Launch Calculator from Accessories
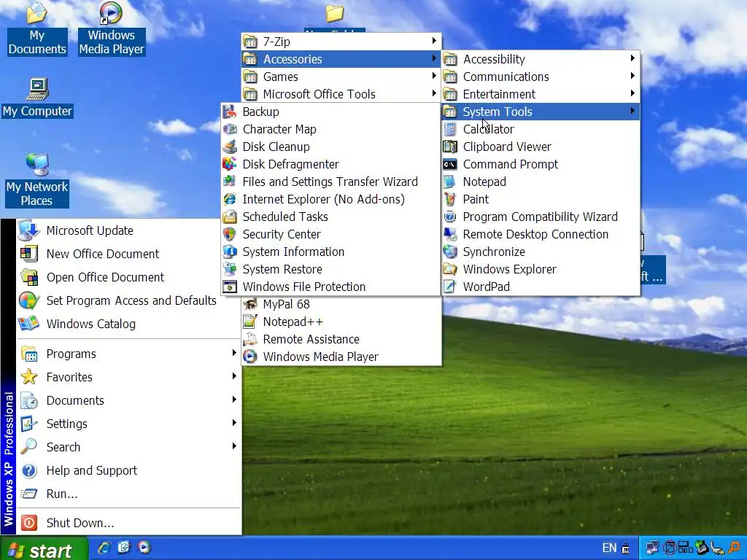747x560 pixels. 541,130
